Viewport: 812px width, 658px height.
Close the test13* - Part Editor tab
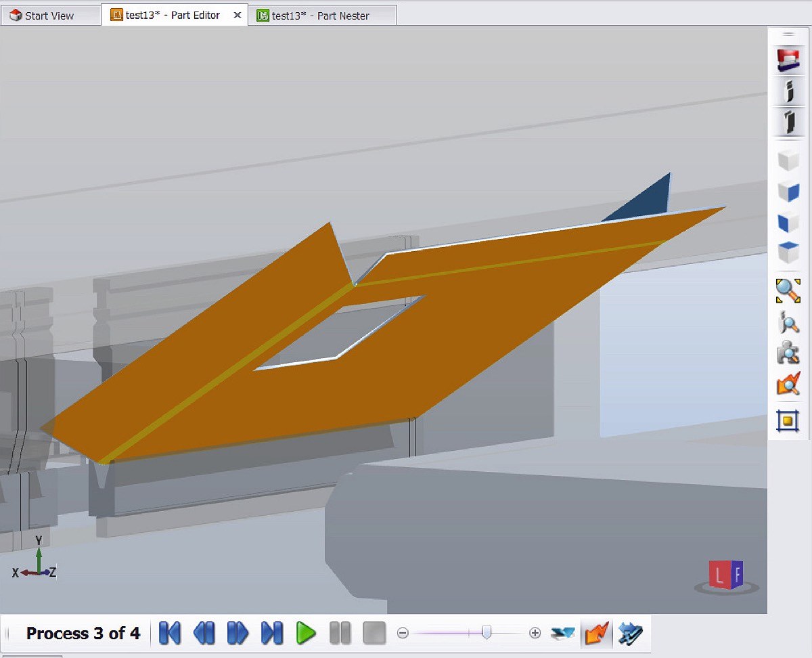tap(238, 15)
